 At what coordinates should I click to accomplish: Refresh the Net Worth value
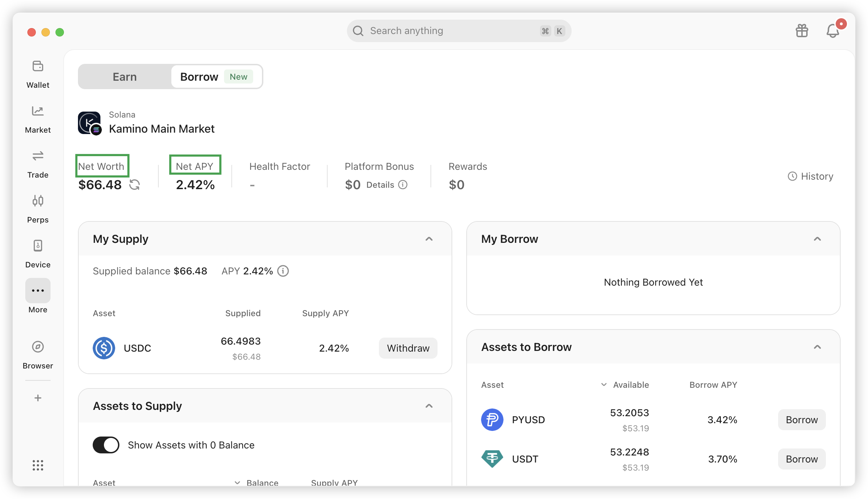(134, 185)
